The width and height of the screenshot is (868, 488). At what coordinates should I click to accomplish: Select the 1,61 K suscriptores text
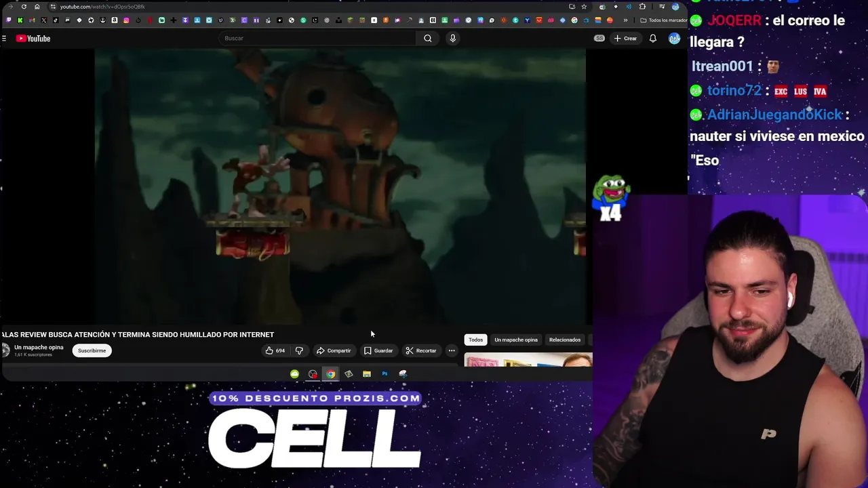coord(33,354)
